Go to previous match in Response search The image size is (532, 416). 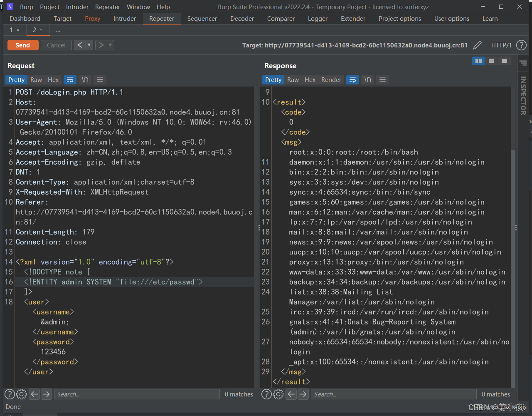[291, 394]
